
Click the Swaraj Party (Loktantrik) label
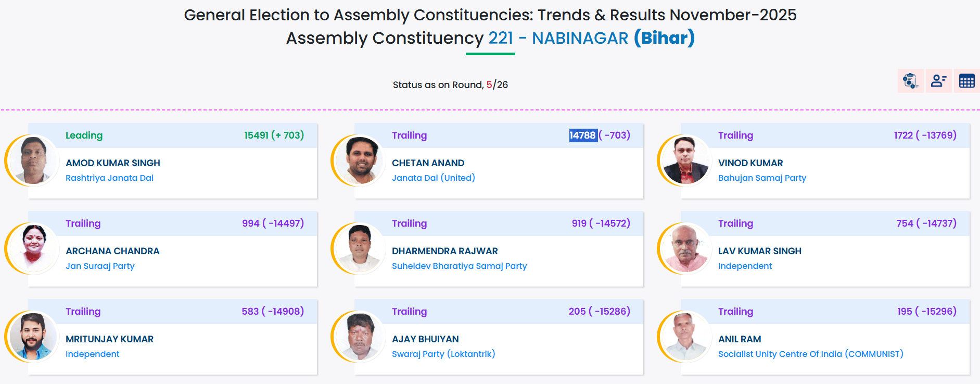443,354
